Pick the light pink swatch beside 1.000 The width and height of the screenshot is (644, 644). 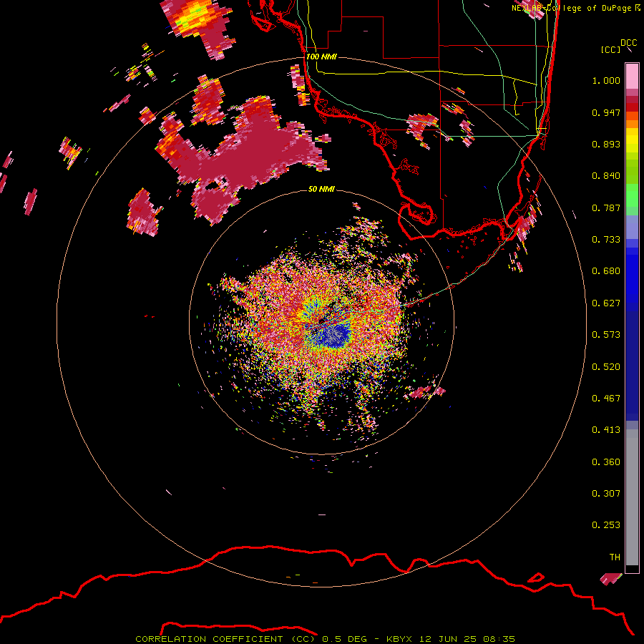pos(632,77)
